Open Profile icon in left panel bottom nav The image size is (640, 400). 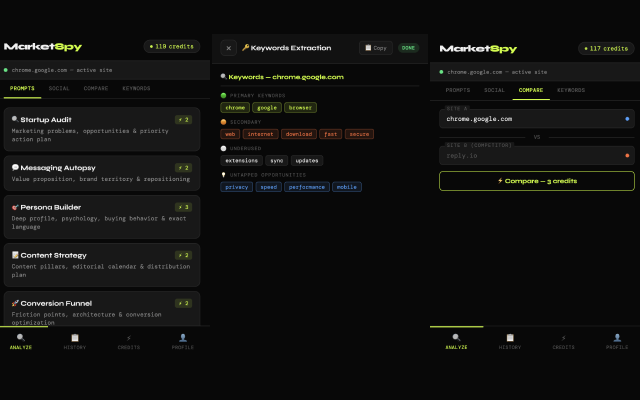(x=183, y=338)
